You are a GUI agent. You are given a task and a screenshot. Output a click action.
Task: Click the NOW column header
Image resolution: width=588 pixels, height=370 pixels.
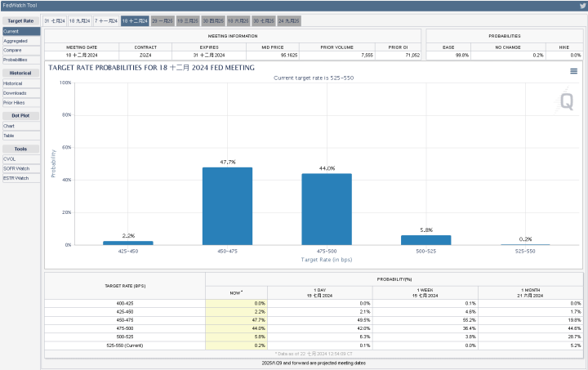click(236, 292)
